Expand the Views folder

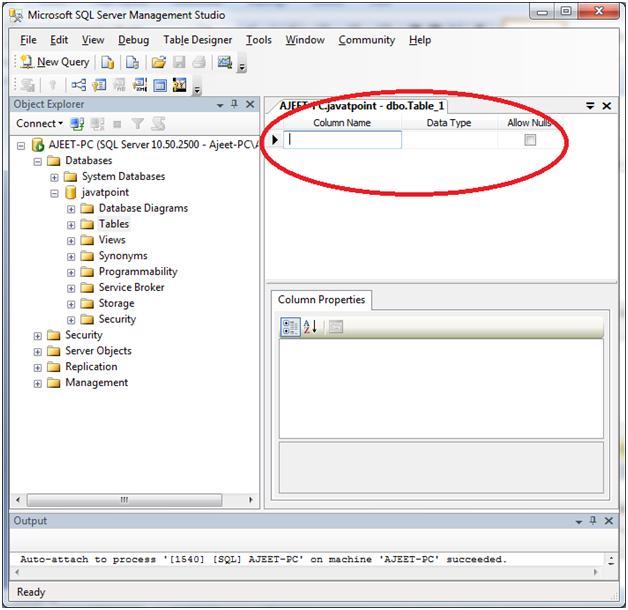(71, 241)
